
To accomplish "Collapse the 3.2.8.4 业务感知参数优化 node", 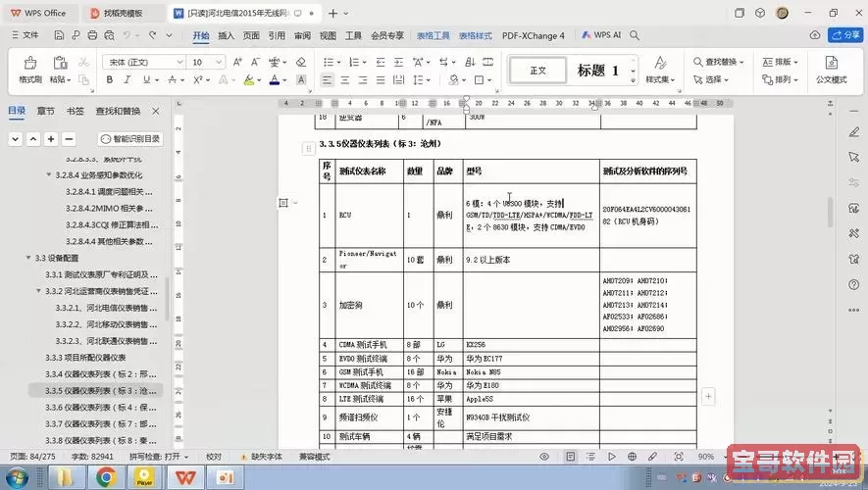I will 49,174.
